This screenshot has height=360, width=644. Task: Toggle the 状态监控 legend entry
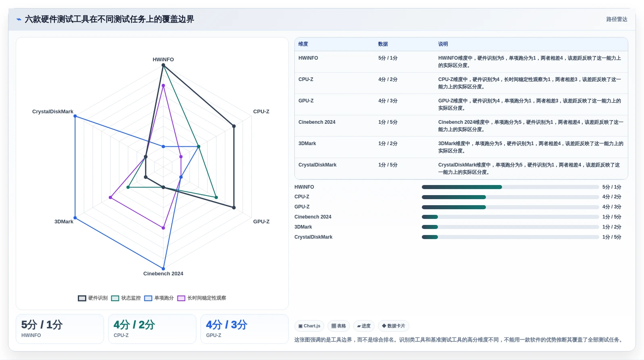[126, 298]
